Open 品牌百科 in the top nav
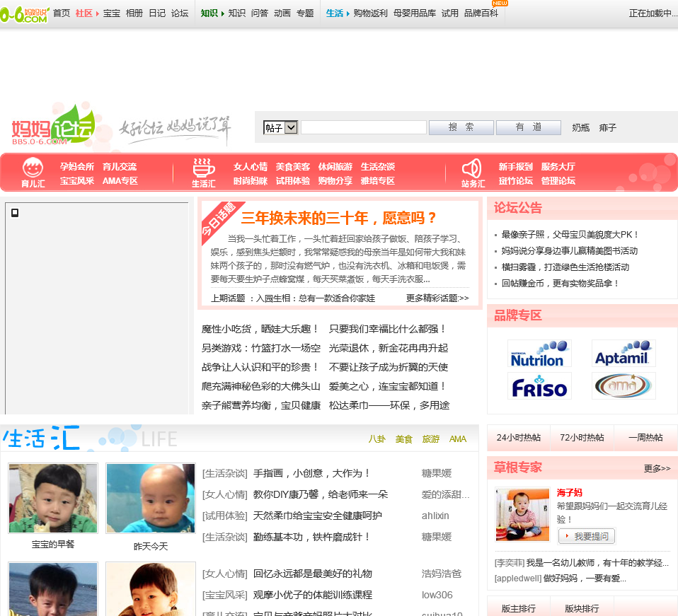Screen dimensions: 678x616 [481, 13]
